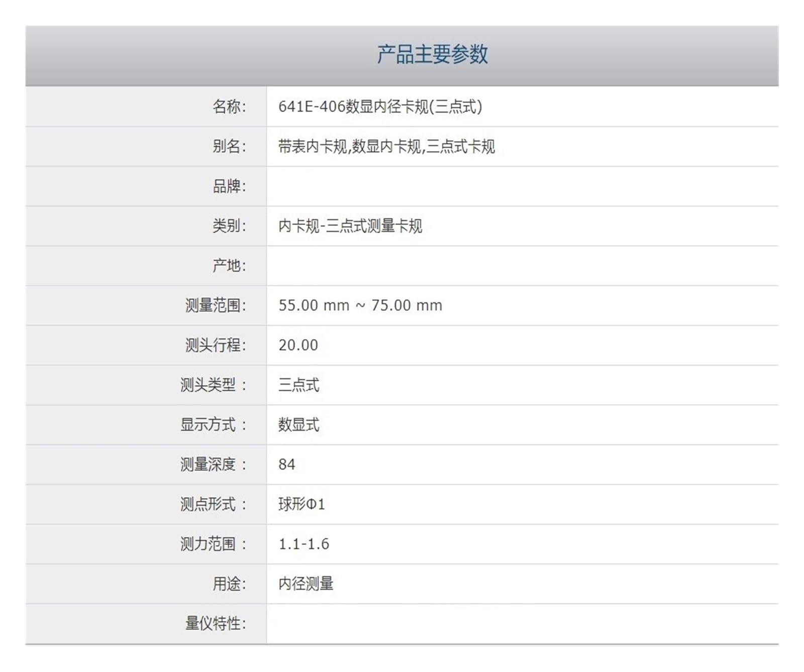Select the 用途: label

(x=229, y=584)
